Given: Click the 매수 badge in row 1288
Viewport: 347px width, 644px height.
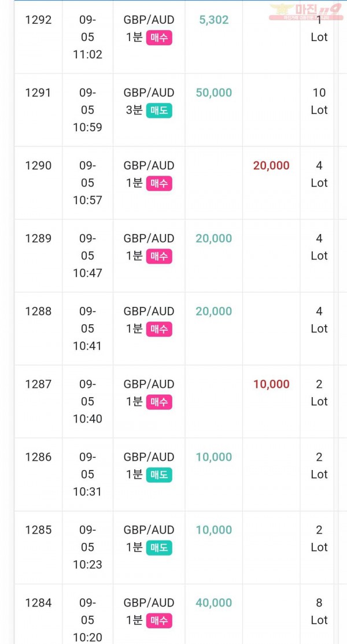Looking at the screenshot, I should point(159,329).
